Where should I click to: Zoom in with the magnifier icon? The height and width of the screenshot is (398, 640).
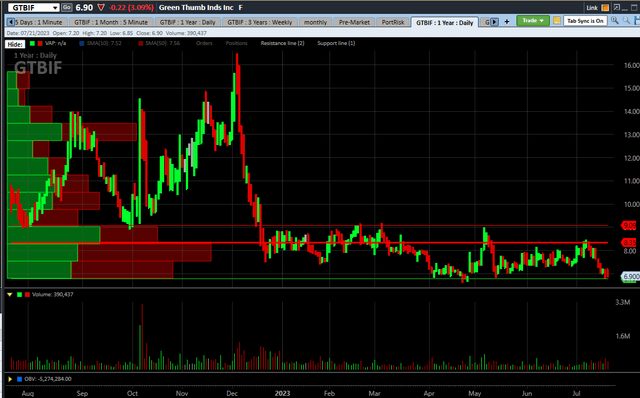coord(615,20)
